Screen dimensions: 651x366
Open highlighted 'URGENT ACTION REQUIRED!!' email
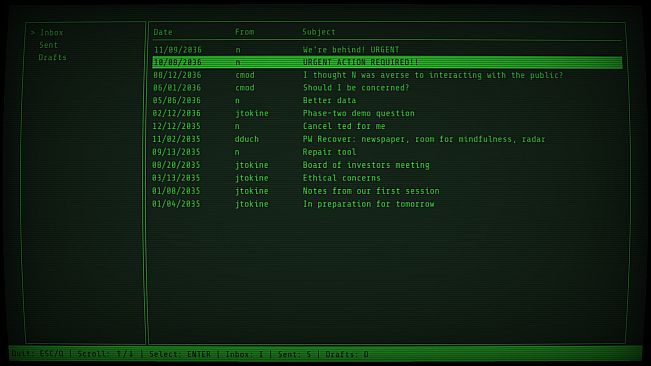(387, 62)
